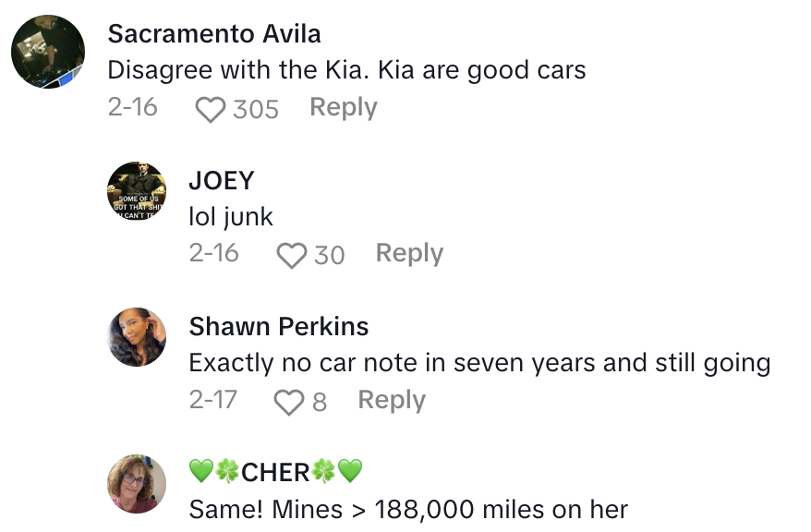Image resolution: width=811 pixels, height=532 pixels.
Task: Go to Shawn Perkins' profile by name
Action: [278, 326]
